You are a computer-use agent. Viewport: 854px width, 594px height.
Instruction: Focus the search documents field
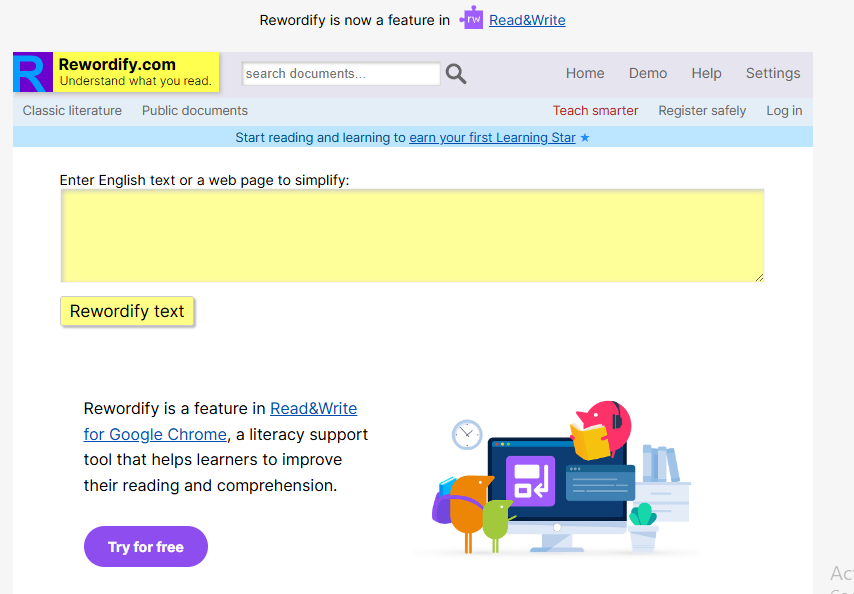click(341, 74)
